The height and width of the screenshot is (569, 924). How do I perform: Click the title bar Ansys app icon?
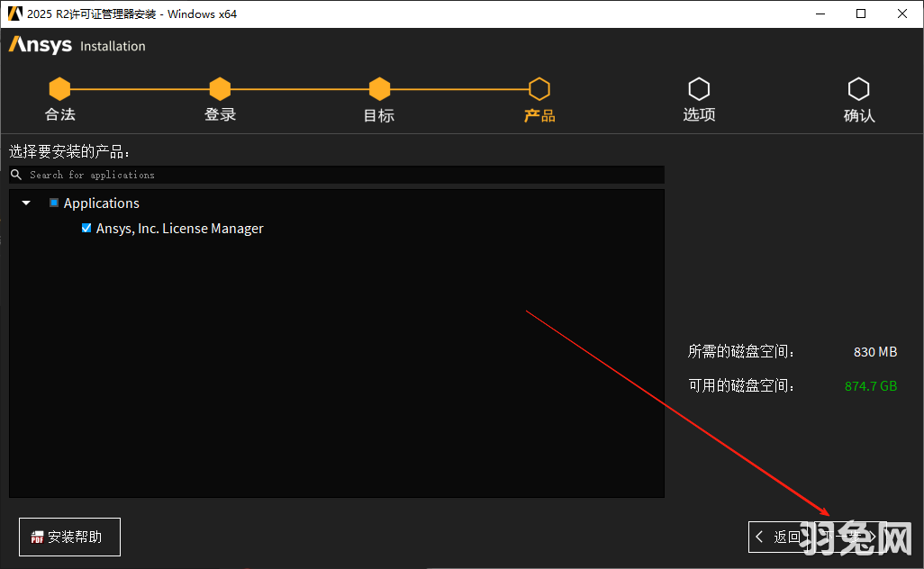14,14
